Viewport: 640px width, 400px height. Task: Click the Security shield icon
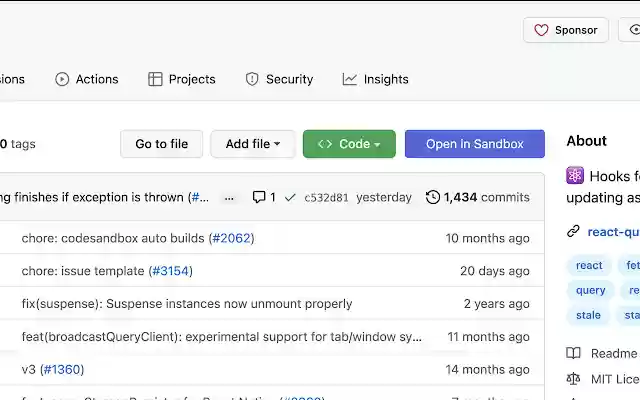tap(252, 79)
